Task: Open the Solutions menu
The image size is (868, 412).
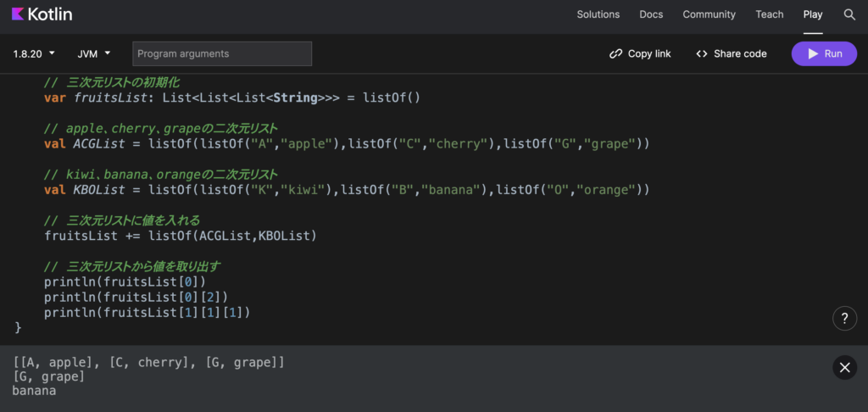Action: pyautogui.click(x=598, y=14)
